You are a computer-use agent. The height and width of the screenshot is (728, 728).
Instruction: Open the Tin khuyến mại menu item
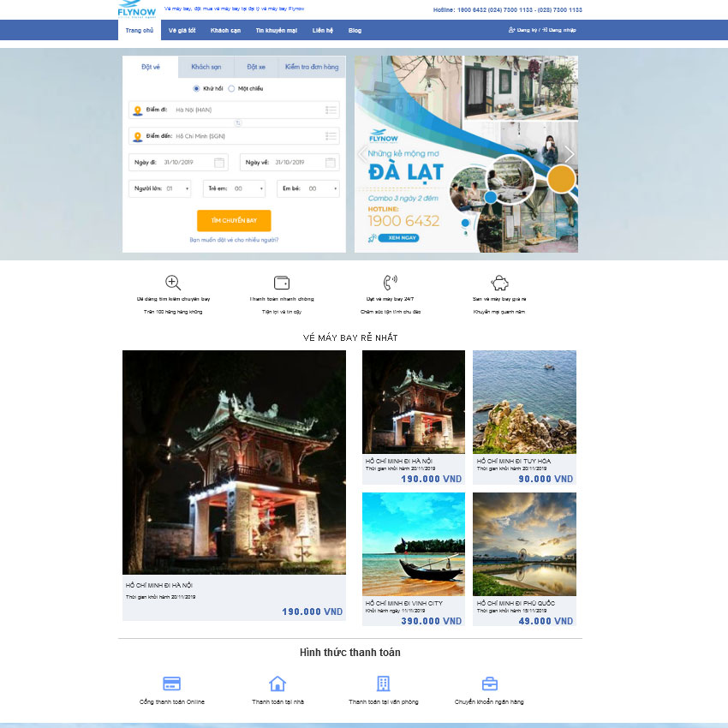276,30
